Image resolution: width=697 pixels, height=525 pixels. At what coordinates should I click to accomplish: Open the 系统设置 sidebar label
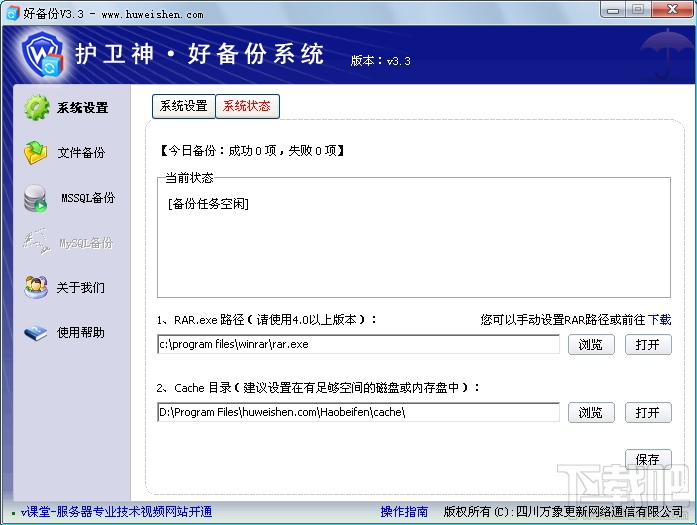(83, 108)
